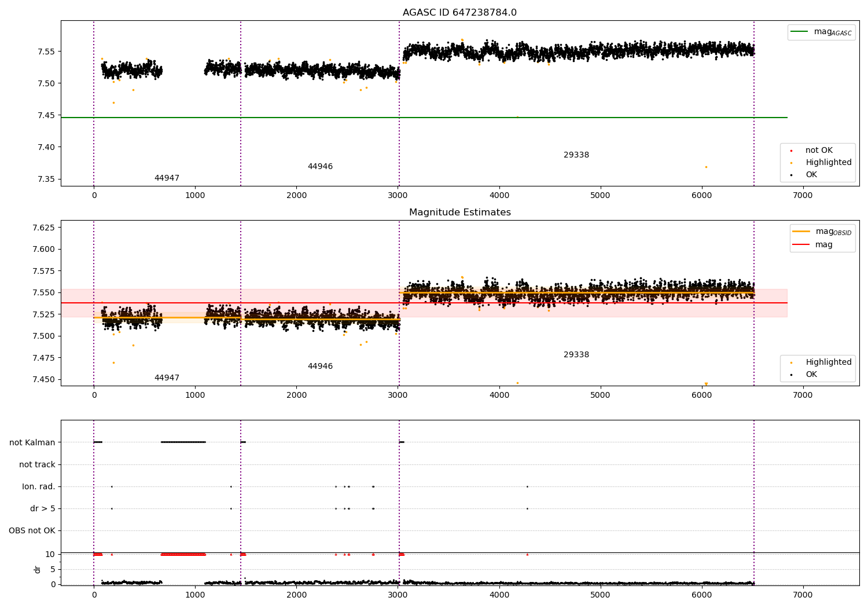
Task: Click the y-axis tick '7.600'
Action: 44,249
